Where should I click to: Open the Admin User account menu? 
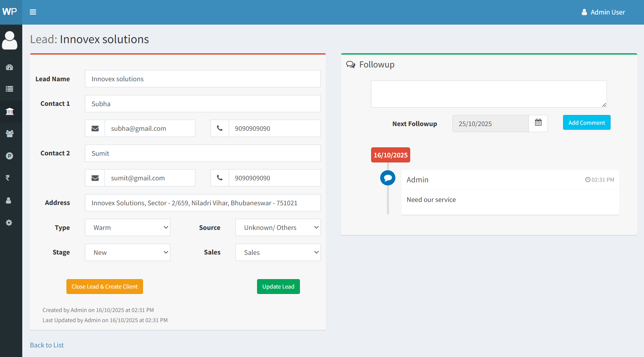click(603, 12)
